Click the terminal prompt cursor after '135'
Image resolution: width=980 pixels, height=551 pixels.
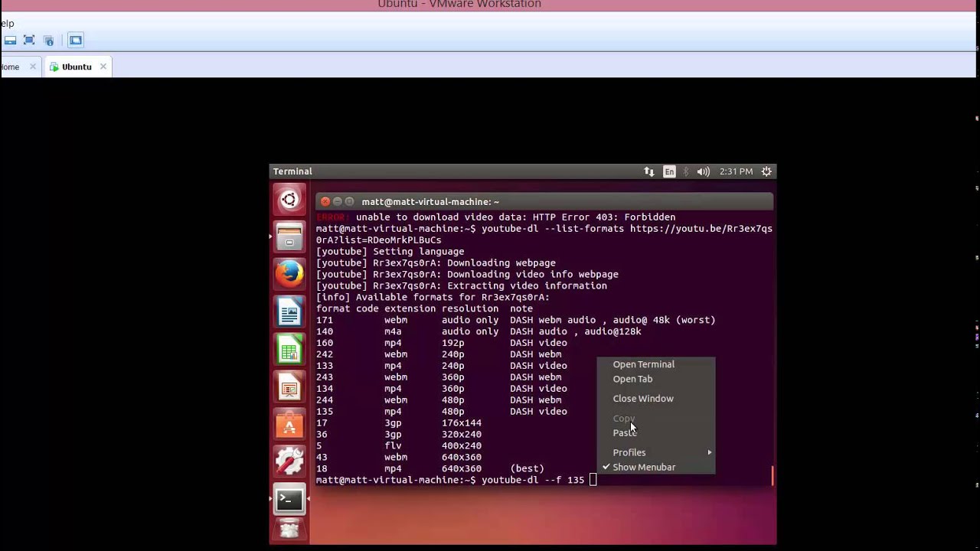pyautogui.click(x=593, y=480)
